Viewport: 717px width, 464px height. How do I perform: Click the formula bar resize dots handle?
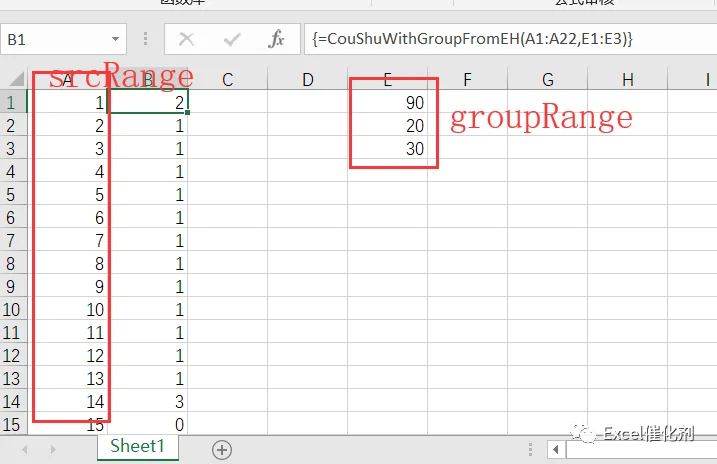pyautogui.click(x=145, y=39)
